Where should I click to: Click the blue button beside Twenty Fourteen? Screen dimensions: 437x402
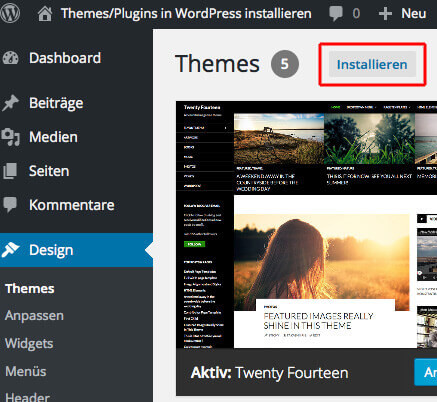(426, 372)
